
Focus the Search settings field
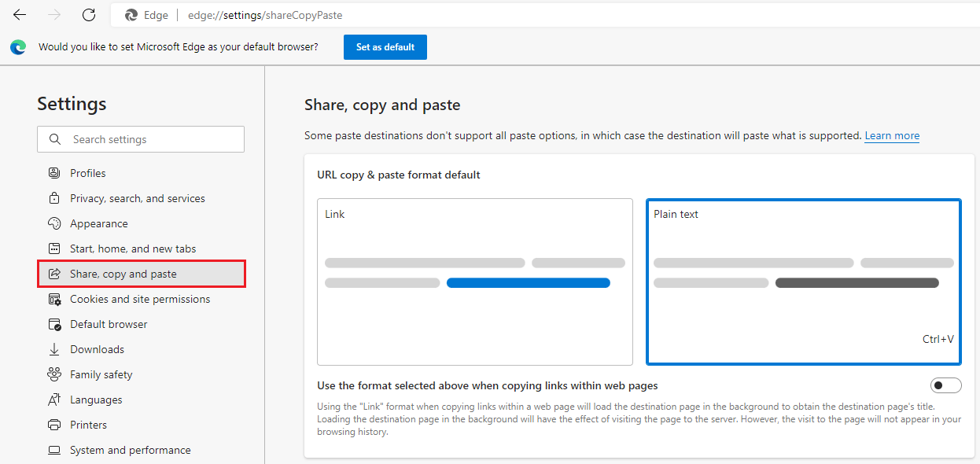[x=149, y=139]
